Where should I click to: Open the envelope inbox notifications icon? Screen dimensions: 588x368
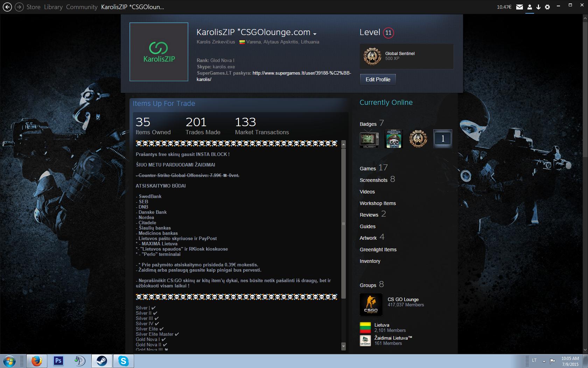(520, 7)
